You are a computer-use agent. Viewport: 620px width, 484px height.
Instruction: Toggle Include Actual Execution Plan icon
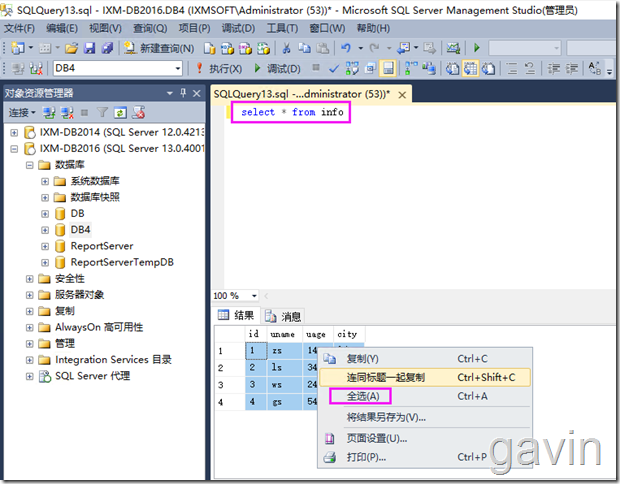pos(411,68)
